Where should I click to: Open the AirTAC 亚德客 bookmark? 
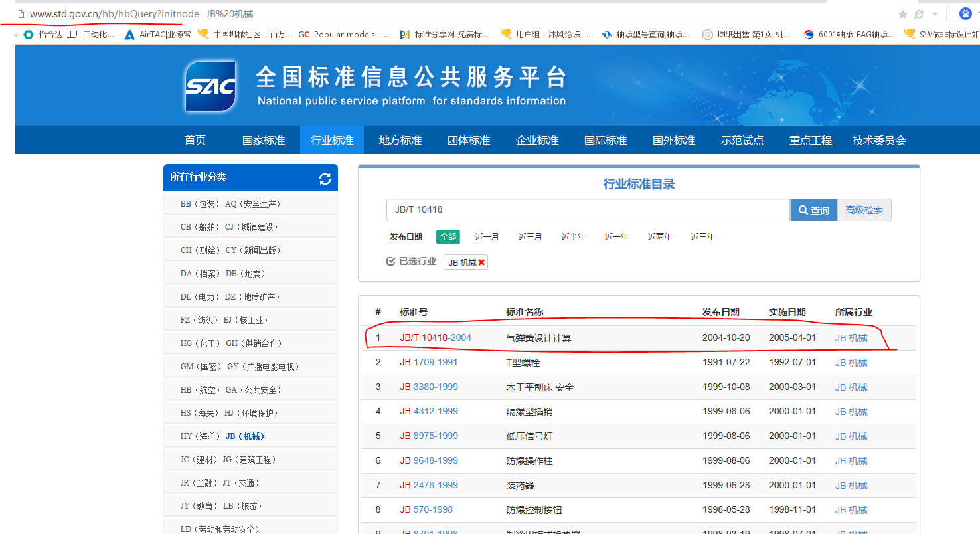click(x=157, y=34)
